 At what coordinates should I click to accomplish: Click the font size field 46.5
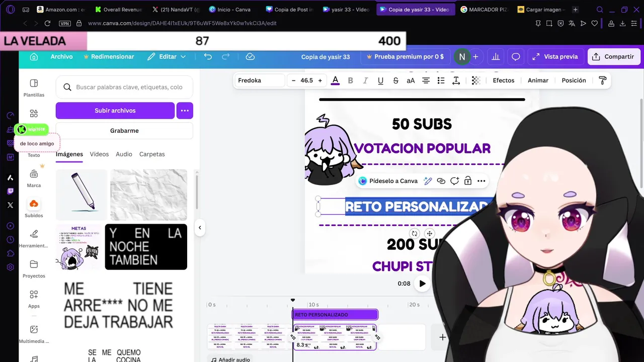(306, 80)
